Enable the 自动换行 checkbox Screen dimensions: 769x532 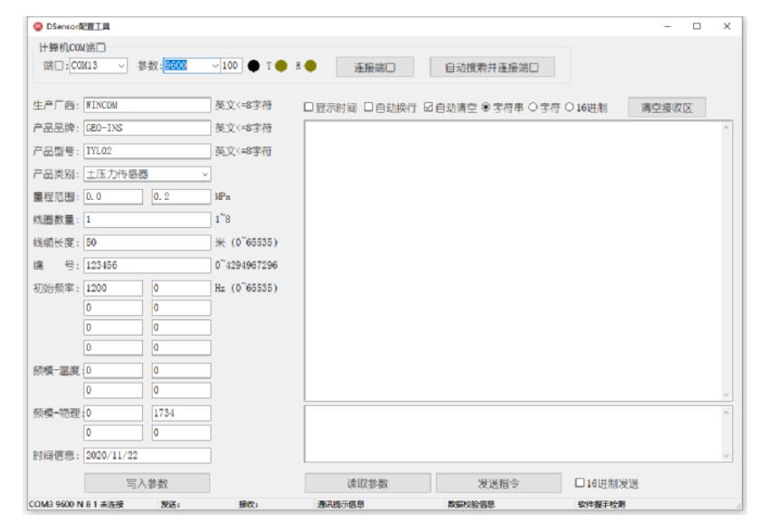pos(369,107)
